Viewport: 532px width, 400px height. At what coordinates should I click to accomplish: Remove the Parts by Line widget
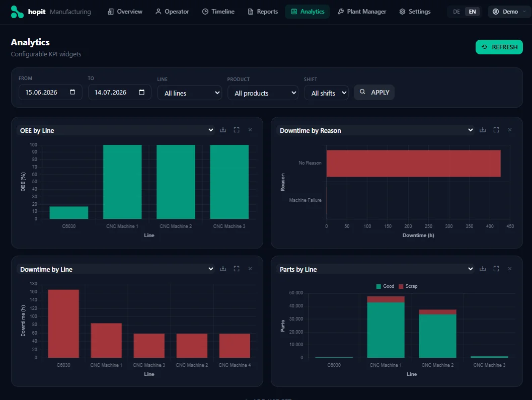510,269
